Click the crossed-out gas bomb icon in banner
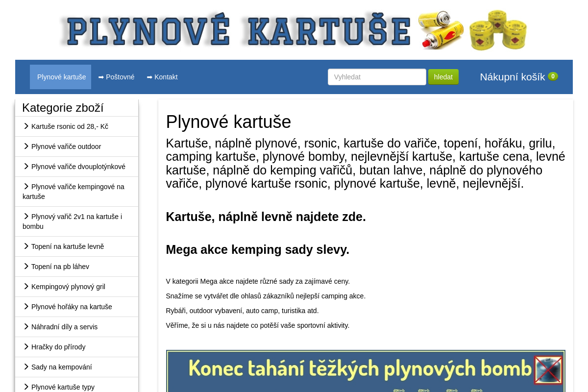 [548, 370]
